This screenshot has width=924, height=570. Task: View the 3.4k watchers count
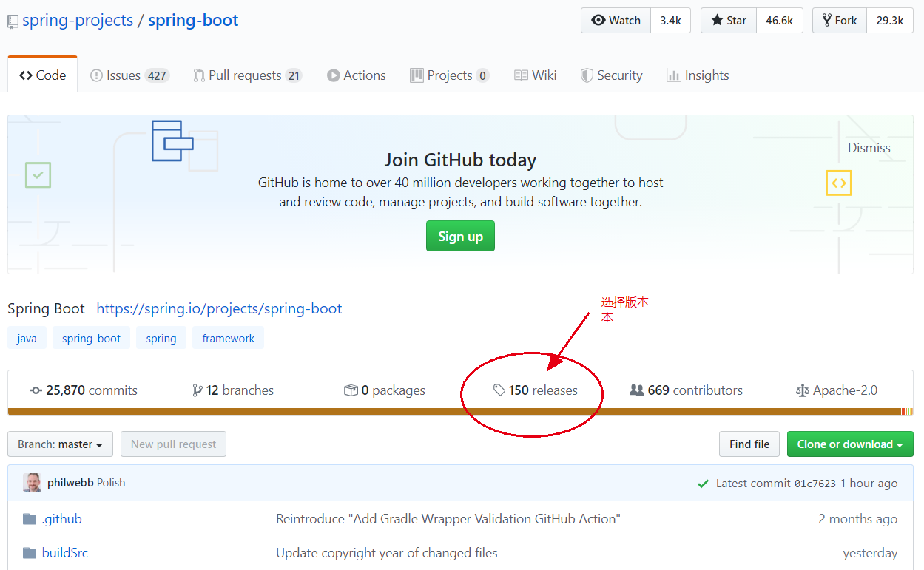coord(670,21)
